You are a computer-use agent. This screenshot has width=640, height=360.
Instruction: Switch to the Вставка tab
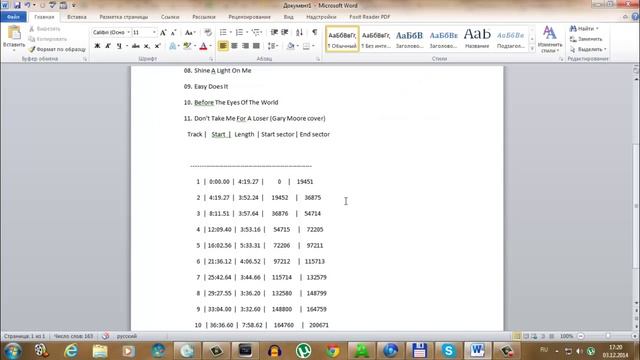(77, 17)
